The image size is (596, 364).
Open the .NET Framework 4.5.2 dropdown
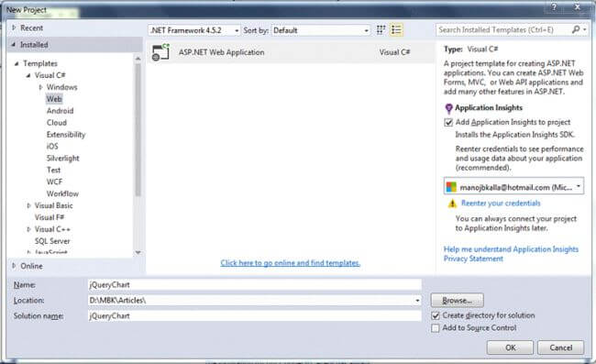pos(194,30)
